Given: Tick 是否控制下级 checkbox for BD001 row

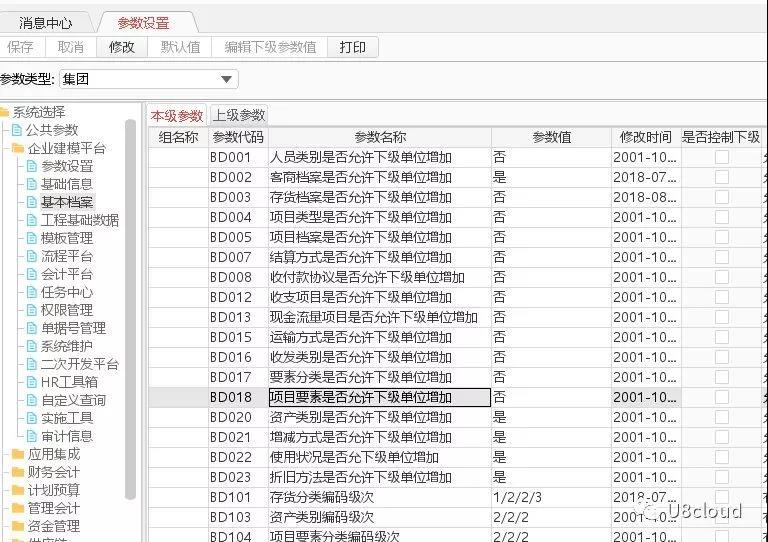Looking at the screenshot, I should pyautogui.click(x=721, y=157).
